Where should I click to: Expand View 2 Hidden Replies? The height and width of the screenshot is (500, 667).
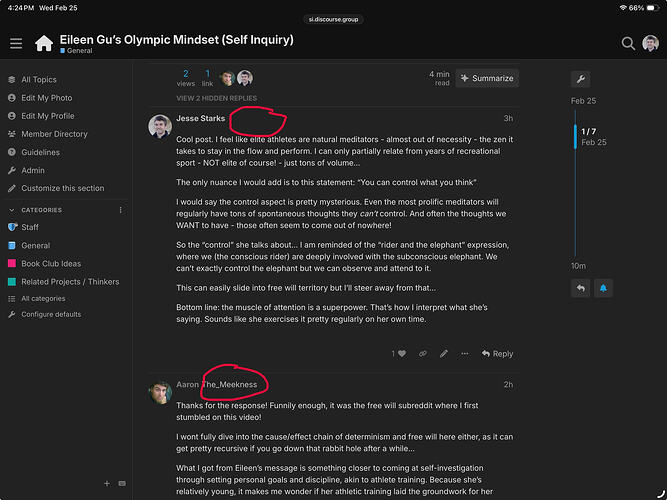point(217,98)
